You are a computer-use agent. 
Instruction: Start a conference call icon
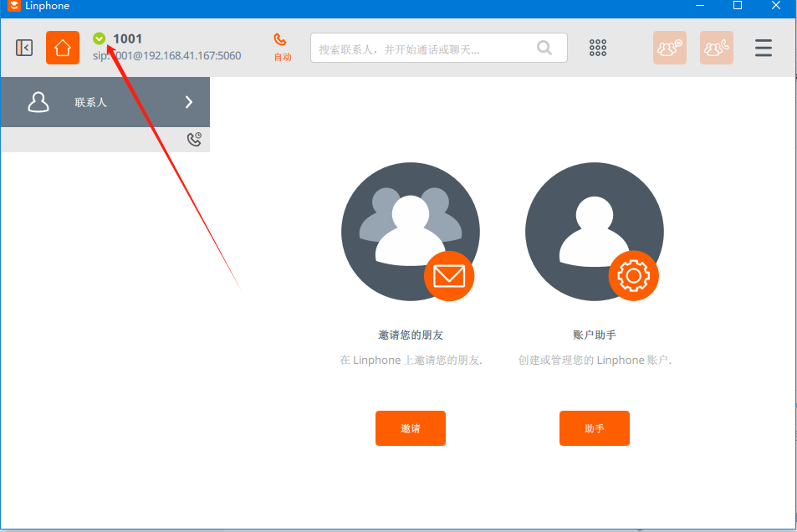(716, 48)
